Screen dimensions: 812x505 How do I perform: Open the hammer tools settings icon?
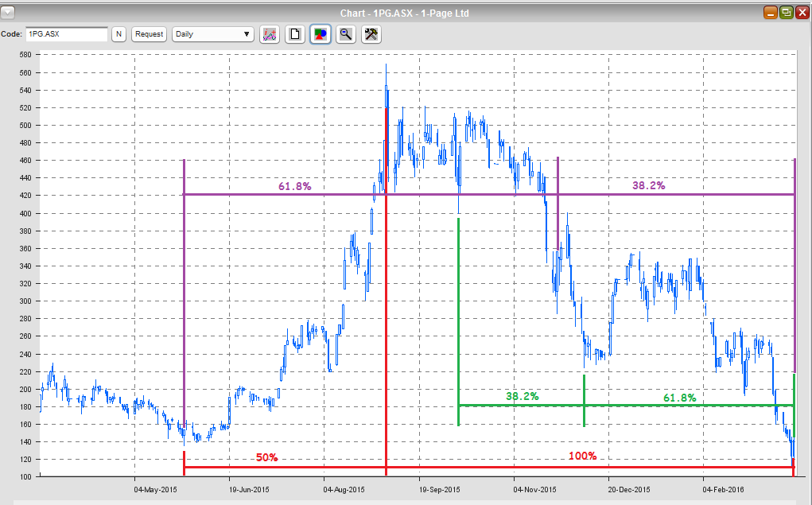pos(371,34)
